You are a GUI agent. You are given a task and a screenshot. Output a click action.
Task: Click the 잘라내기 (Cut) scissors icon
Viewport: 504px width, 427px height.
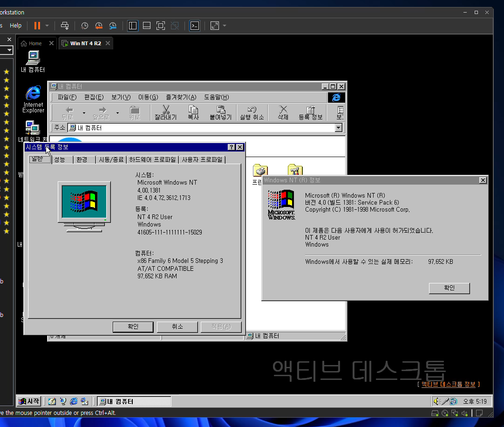(x=166, y=113)
